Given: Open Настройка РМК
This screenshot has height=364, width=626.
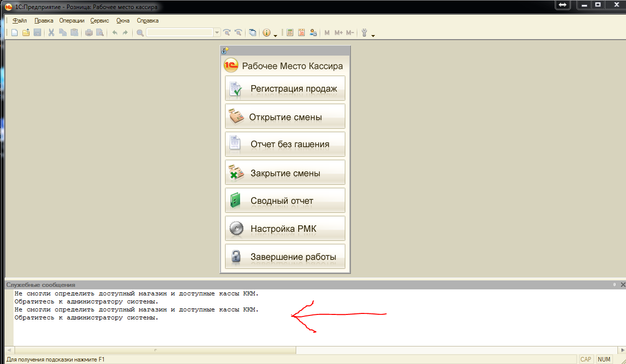Looking at the screenshot, I should [285, 229].
